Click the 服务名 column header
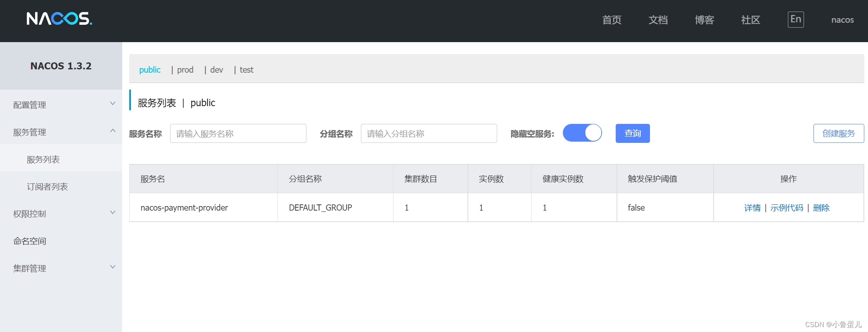Screen dimensions: 868x332 (x=204, y=179)
